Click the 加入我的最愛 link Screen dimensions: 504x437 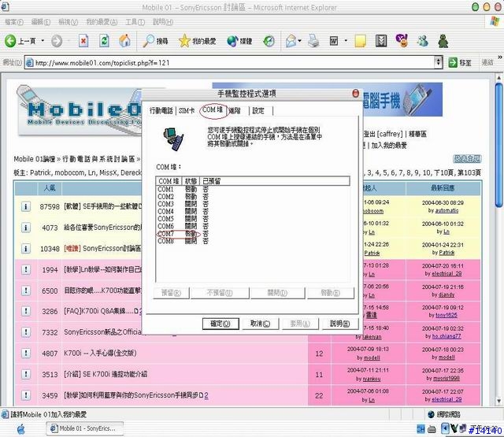389,146
